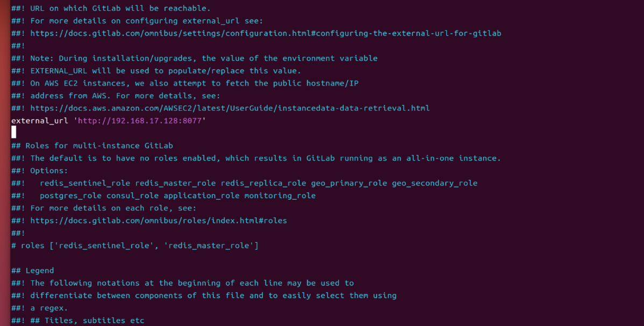This screenshot has width=644, height=326.
Task: Select the redis_sentinel_role option text
Action: point(85,183)
